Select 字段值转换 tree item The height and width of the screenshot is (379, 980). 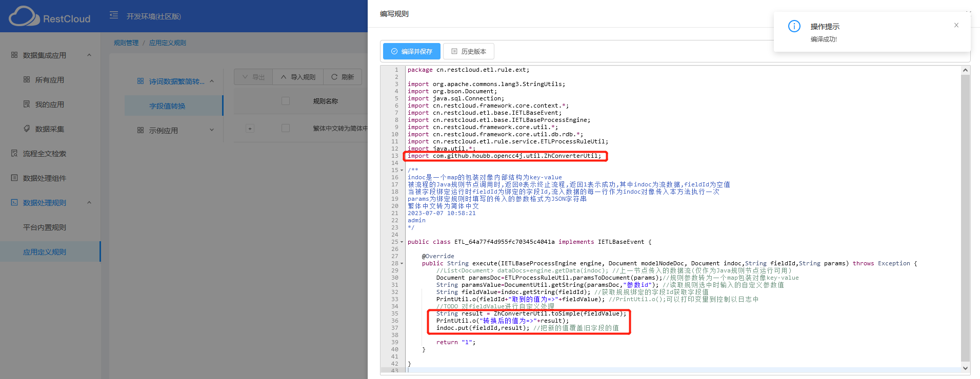(x=174, y=106)
